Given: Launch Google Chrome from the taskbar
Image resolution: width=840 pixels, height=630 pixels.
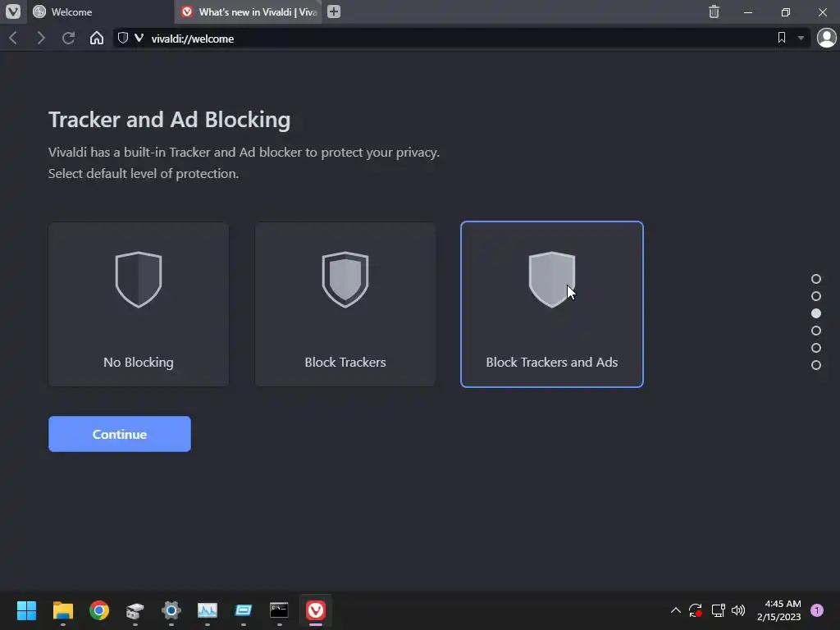Looking at the screenshot, I should (x=99, y=610).
